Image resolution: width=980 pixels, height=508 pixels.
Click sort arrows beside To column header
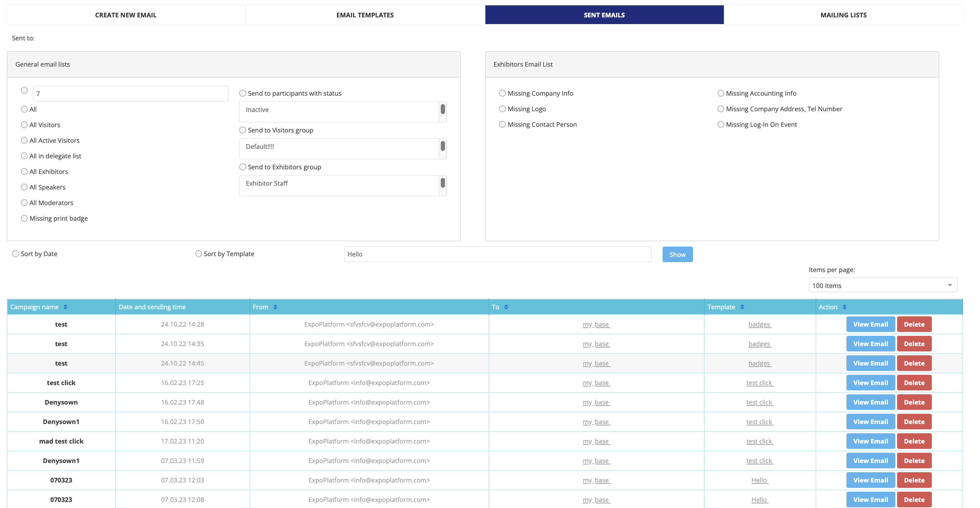click(506, 307)
